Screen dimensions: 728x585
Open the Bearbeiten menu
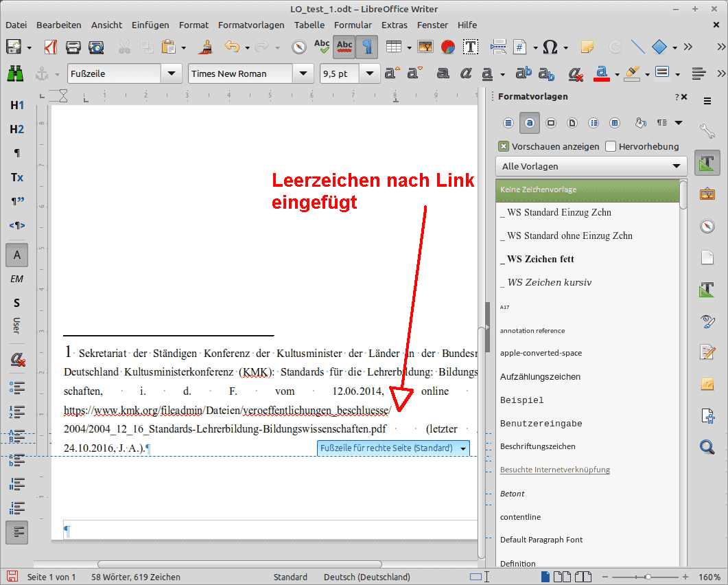tap(59, 25)
